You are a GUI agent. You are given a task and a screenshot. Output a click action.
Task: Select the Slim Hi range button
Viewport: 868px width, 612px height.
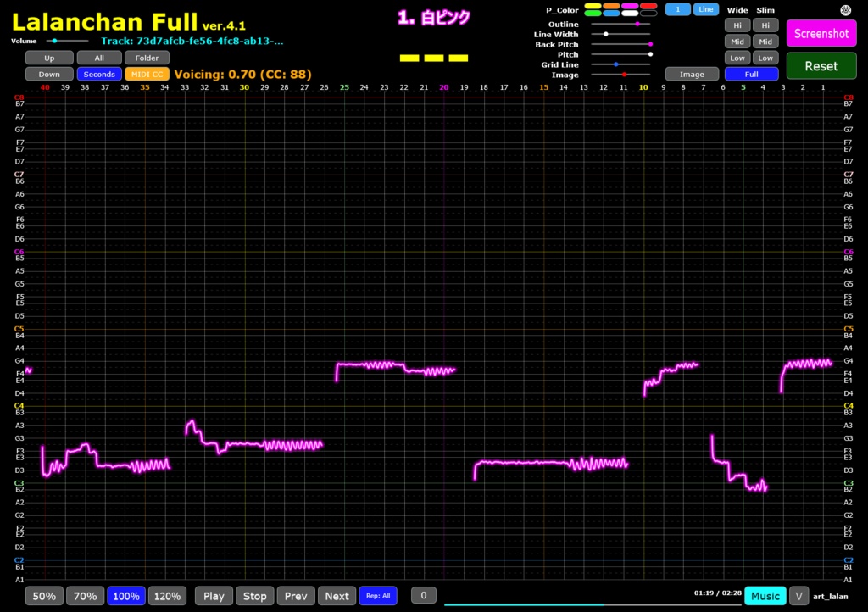click(765, 25)
